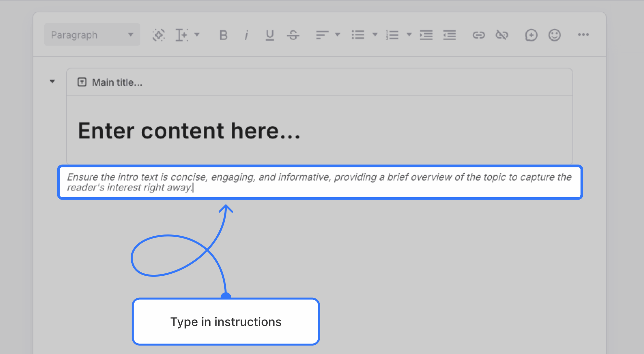Increase indent of the paragraph
Screen dimensions: 644x354
[x=426, y=35]
